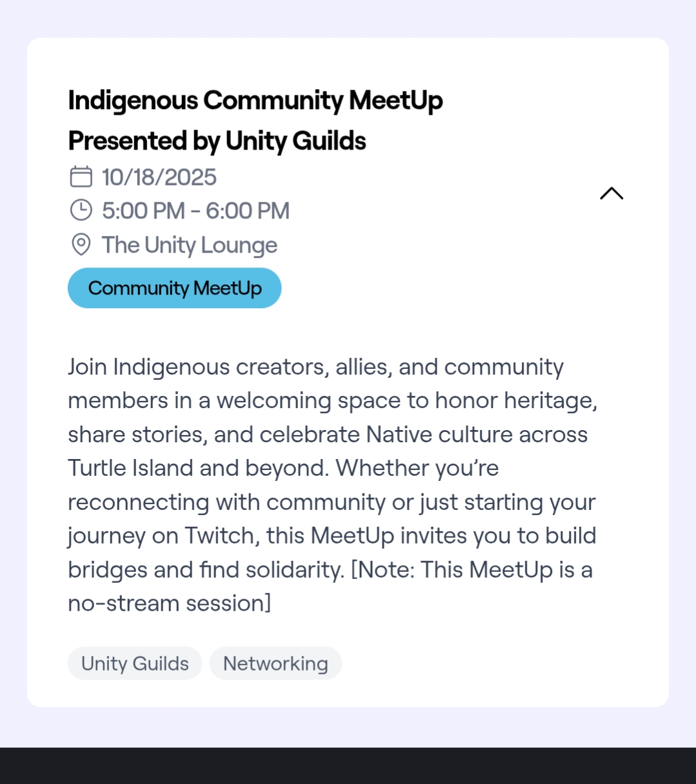Click the 'no-stream session]' note text

click(x=169, y=603)
